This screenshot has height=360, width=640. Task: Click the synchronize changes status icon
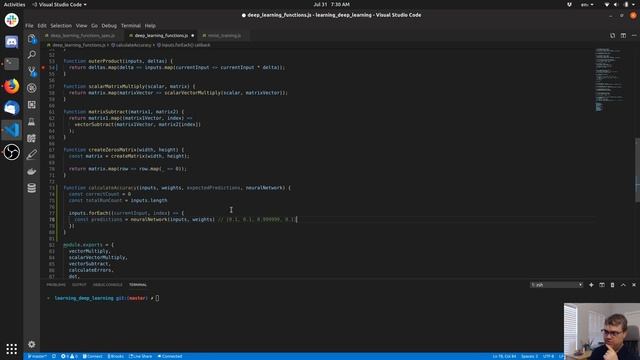pos(54,356)
